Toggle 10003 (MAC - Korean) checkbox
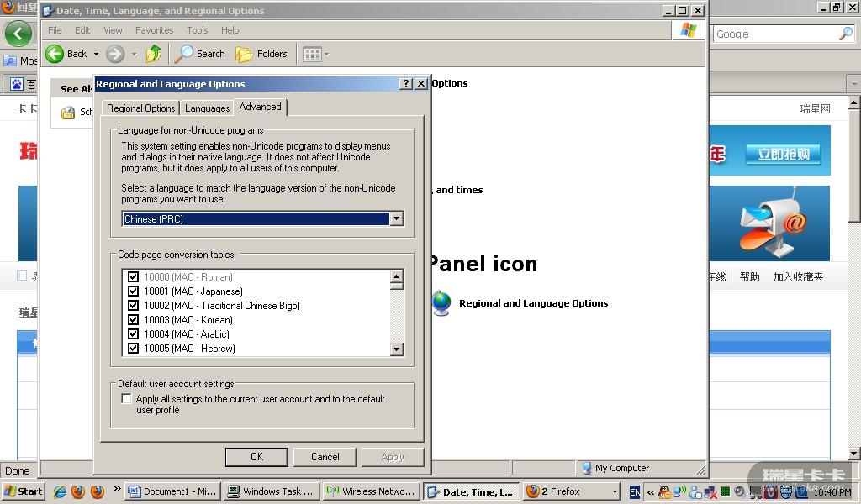Viewport: 861px width, 504px height. click(x=133, y=319)
